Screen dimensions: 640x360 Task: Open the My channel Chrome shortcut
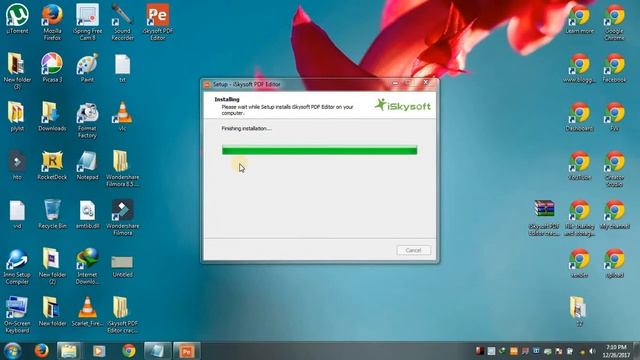(614, 214)
